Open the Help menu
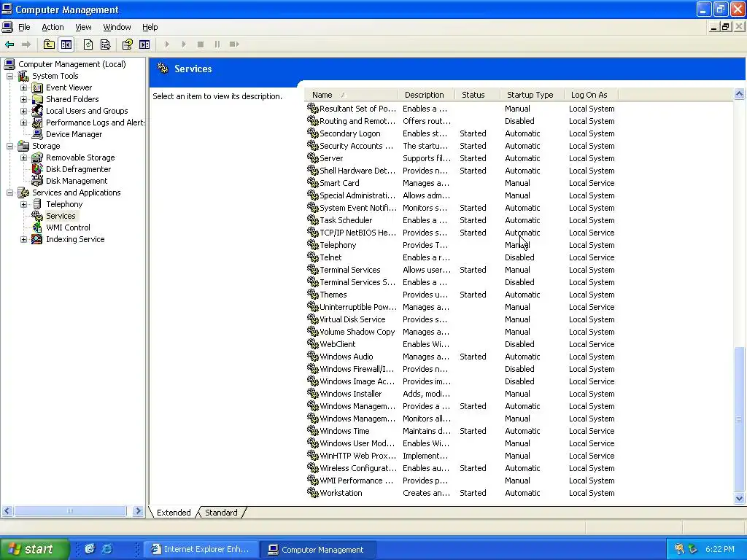The height and width of the screenshot is (560, 747). [150, 27]
